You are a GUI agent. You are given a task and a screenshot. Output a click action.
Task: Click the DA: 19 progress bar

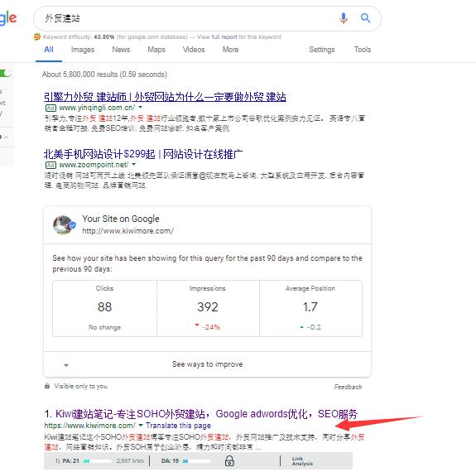point(197,460)
